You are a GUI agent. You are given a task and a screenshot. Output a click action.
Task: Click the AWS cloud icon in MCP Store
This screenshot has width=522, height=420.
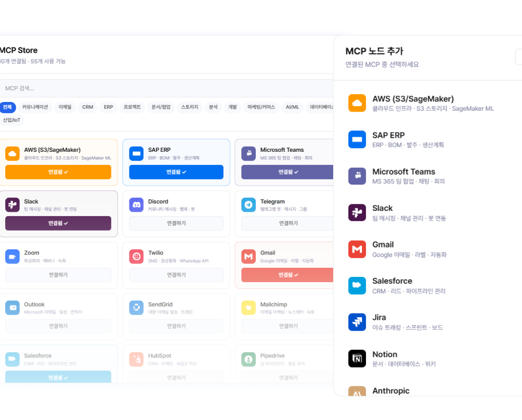point(12,154)
